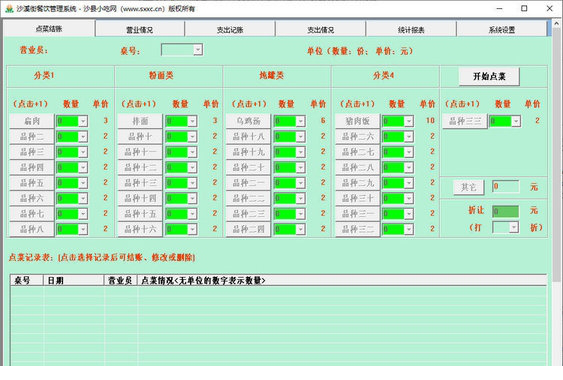Click the 品种二三 item button
563x380 pixels.
248,214
